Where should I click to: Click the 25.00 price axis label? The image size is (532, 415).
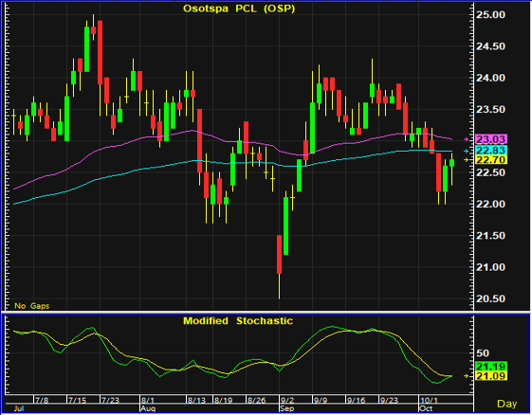coord(490,14)
